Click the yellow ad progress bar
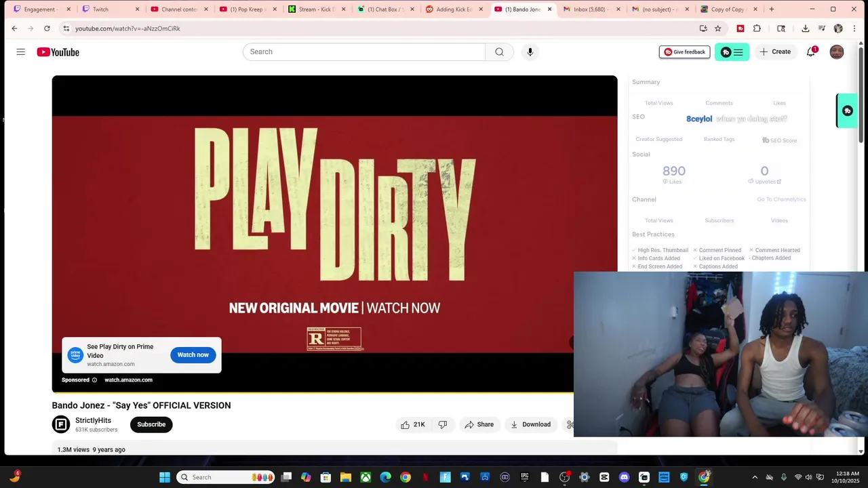 pyautogui.click(x=313, y=392)
